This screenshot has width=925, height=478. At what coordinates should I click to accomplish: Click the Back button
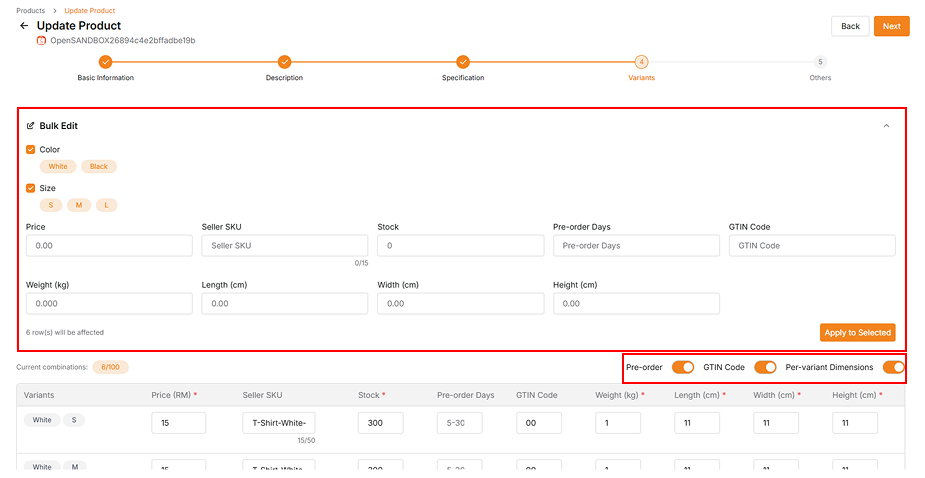pyautogui.click(x=850, y=26)
